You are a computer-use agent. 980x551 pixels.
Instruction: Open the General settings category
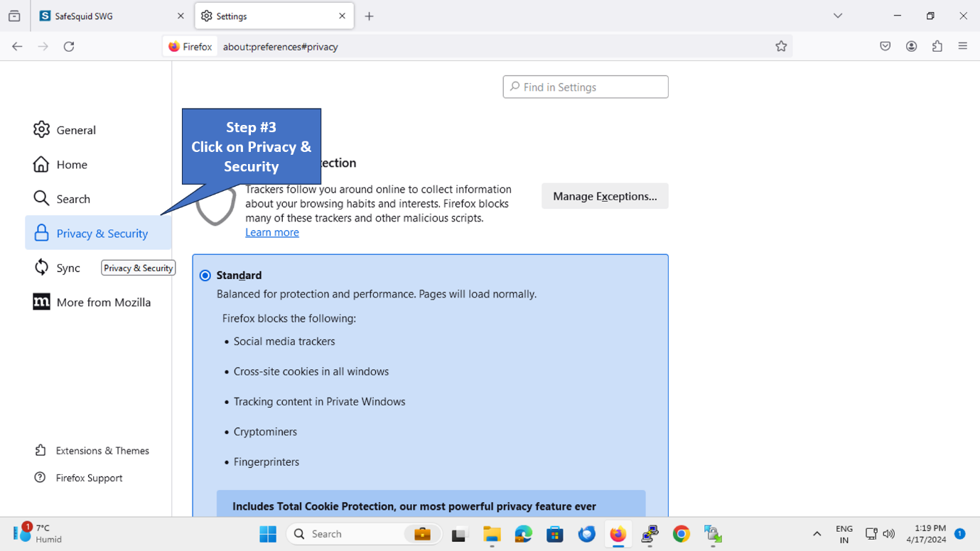point(75,130)
